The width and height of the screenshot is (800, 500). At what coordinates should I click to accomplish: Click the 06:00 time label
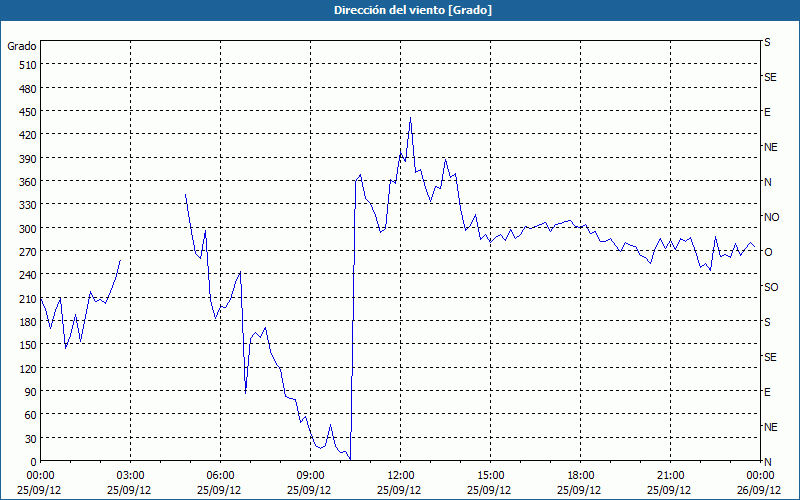pyautogui.click(x=220, y=476)
